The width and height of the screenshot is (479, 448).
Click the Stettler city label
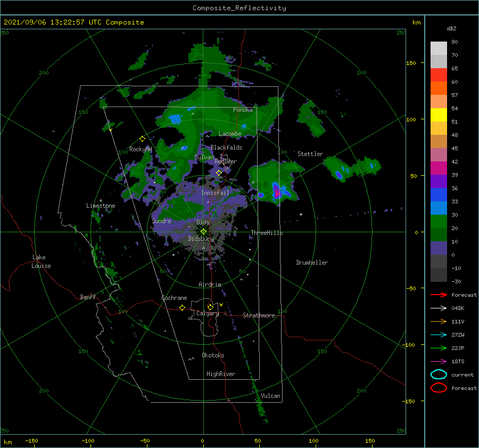tap(310, 154)
